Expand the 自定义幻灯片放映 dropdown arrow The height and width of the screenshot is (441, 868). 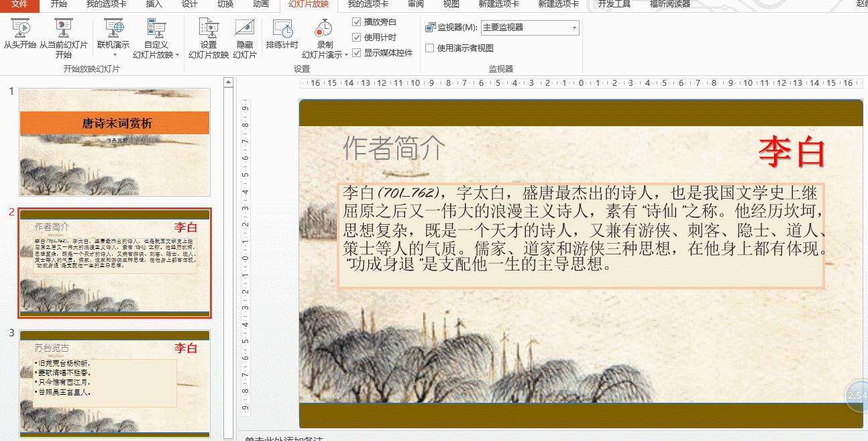tap(177, 55)
